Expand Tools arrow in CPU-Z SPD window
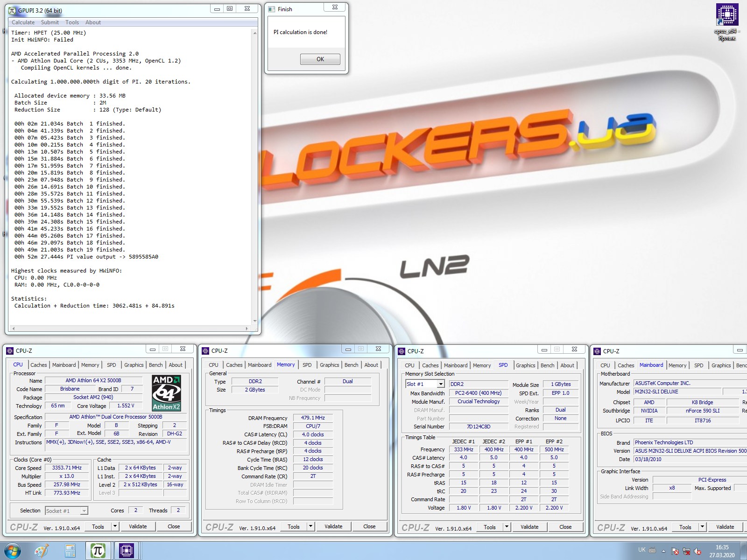This screenshot has height=560, width=747. (507, 527)
